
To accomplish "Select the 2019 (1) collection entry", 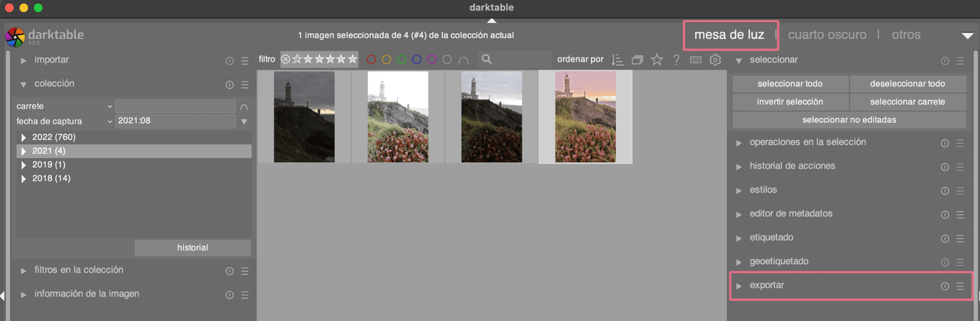I will click(134, 165).
